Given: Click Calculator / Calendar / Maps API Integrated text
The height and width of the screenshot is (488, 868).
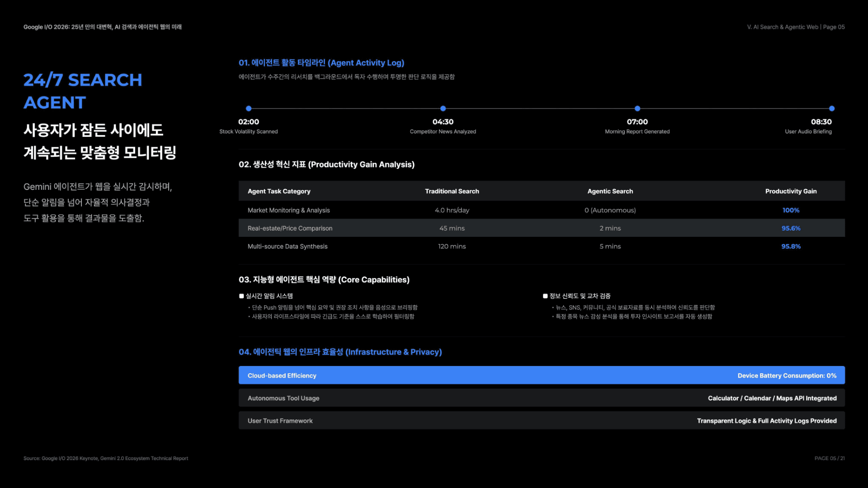Looking at the screenshot, I should point(772,398).
